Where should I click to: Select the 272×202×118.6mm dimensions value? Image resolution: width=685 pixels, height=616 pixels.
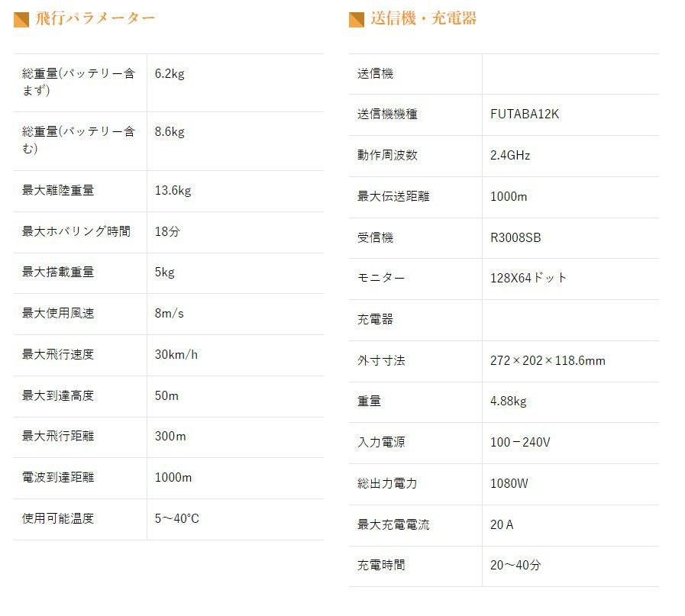pyautogui.click(x=548, y=360)
